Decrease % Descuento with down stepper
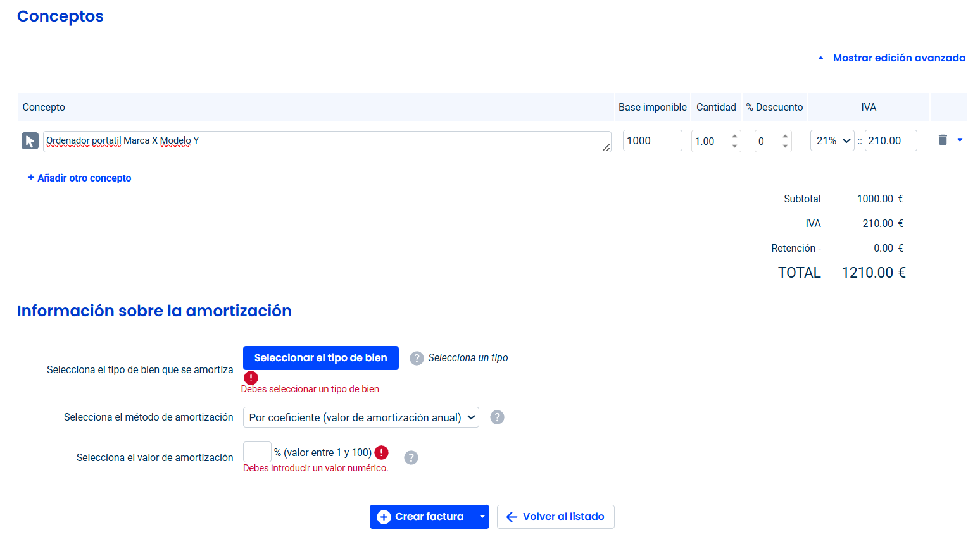The image size is (980, 537). [x=785, y=146]
